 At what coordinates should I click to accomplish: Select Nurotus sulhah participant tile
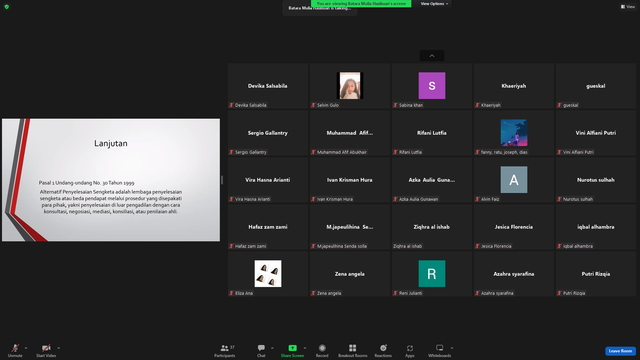click(x=596, y=180)
